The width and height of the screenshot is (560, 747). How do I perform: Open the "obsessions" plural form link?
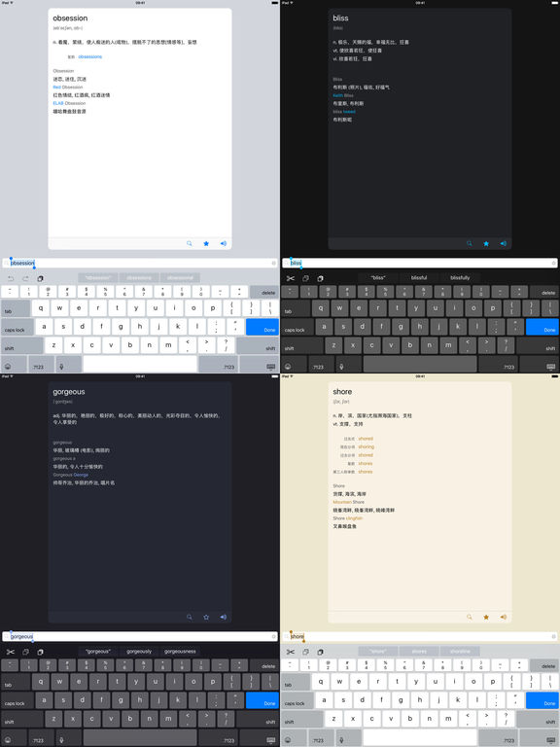click(90, 56)
